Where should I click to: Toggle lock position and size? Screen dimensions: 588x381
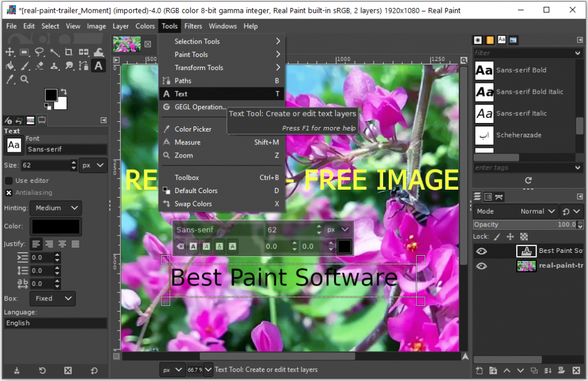click(x=510, y=237)
